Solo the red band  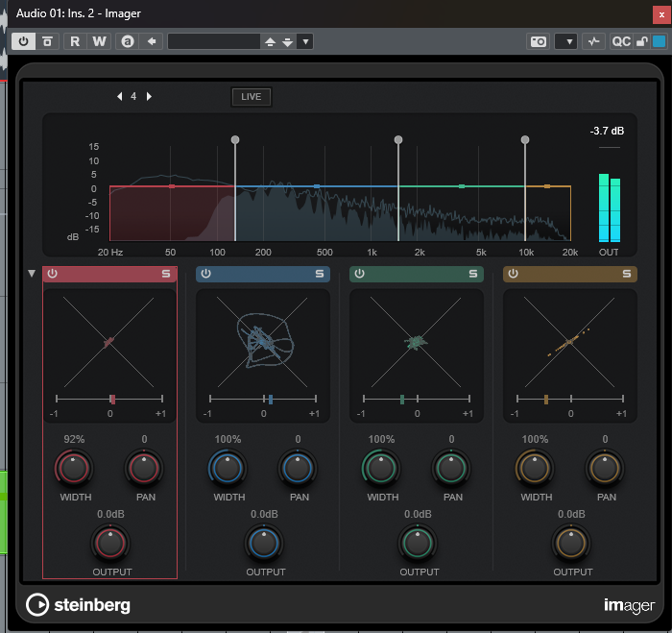click(166, 274)
